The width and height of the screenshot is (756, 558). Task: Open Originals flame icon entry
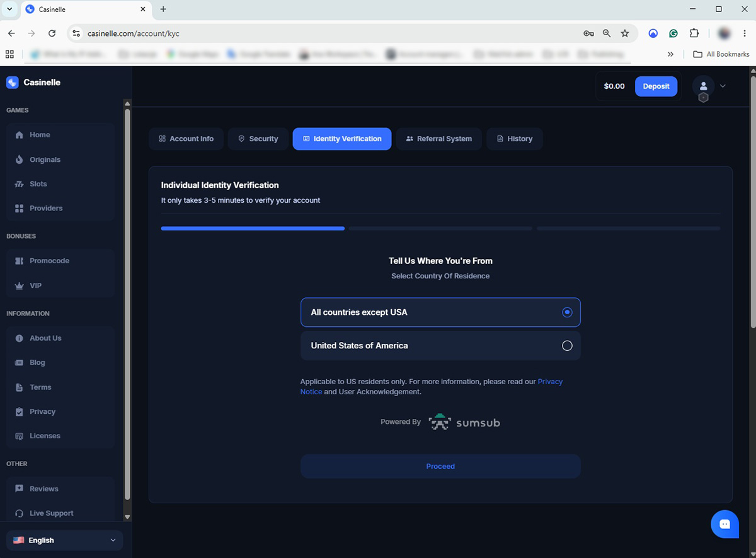(60, 159)
